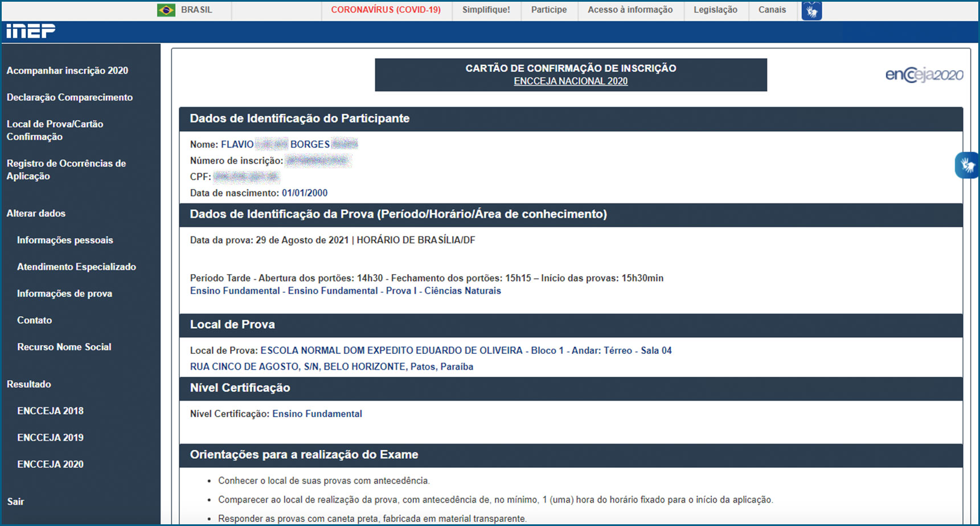Open ENCCEJA 2018 results
Viewport: 980px width, 526px height.
click(50, 410)
